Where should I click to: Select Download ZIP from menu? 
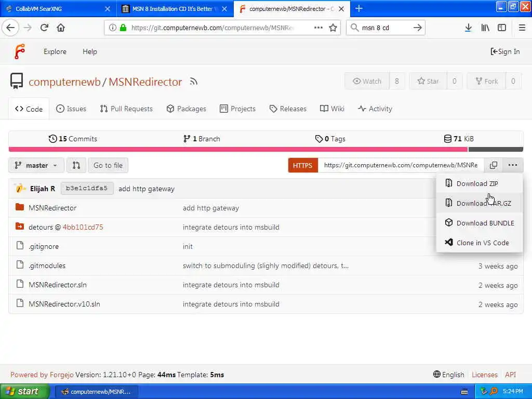pos(479,183)
